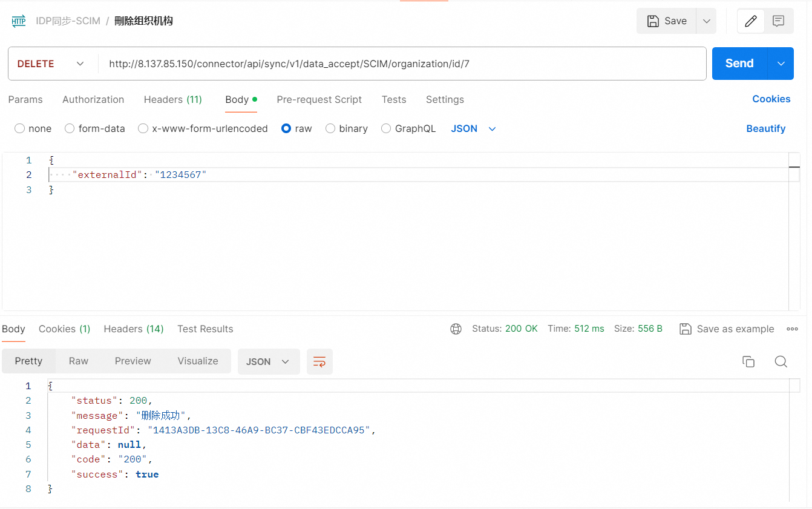812x509 pixels.
Task: Click the externalId line in body editor
Action: tap(419, 175)
